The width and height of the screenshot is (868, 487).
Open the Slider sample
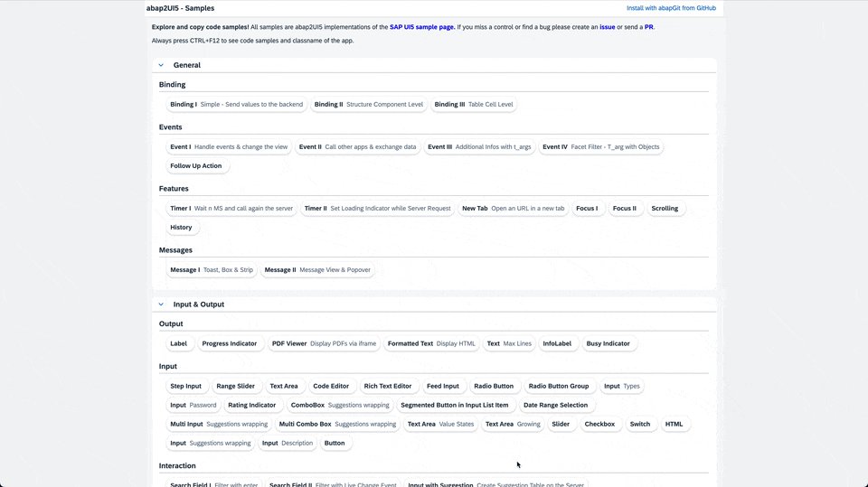(561, 424)
